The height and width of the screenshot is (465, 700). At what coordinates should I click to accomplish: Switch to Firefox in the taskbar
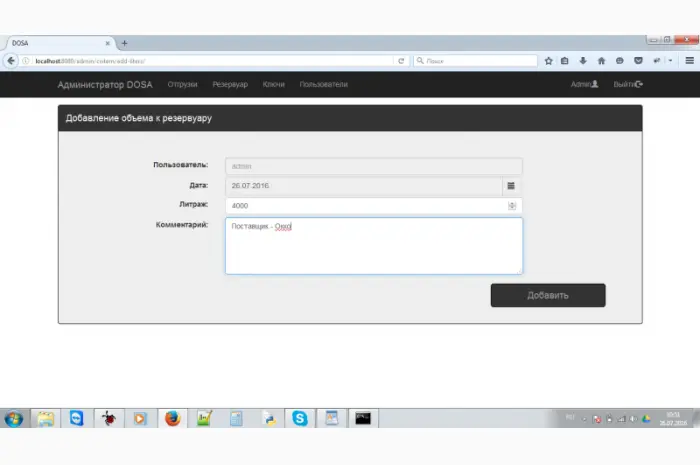pos(172,419)
